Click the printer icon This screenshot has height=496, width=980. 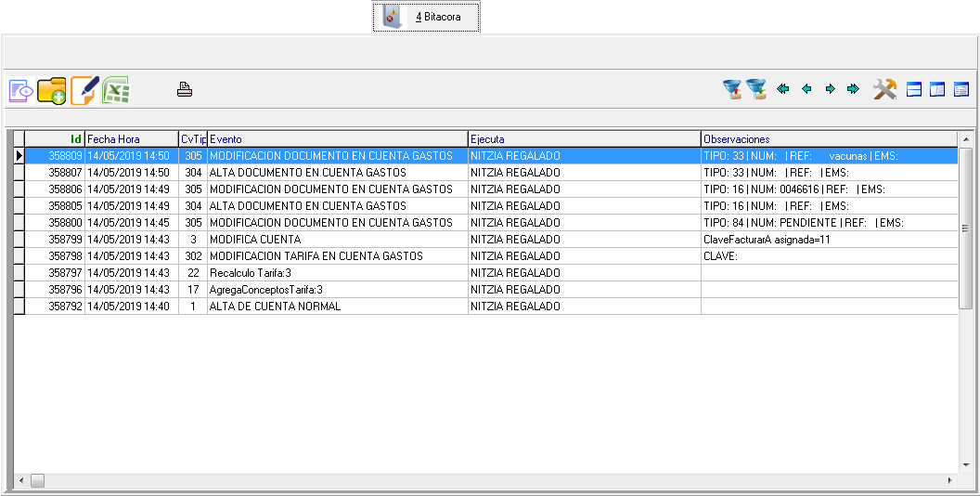pos(185,90)
